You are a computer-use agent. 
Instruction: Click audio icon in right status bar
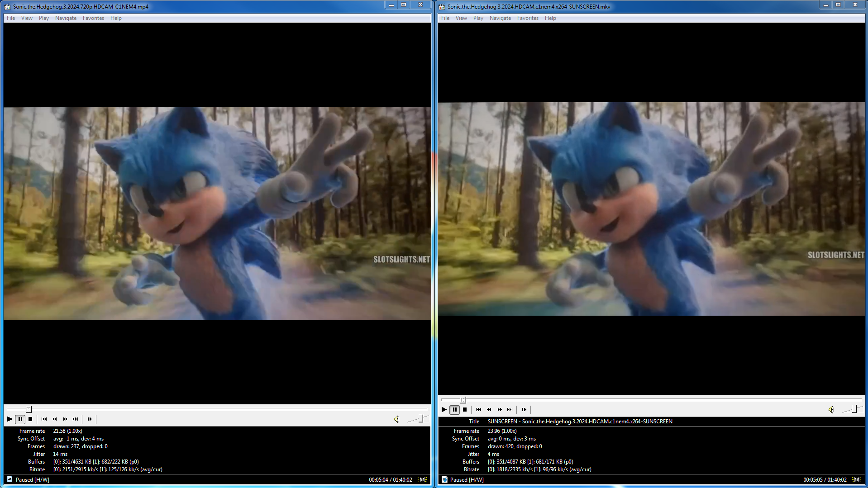(x=857, y=479)
